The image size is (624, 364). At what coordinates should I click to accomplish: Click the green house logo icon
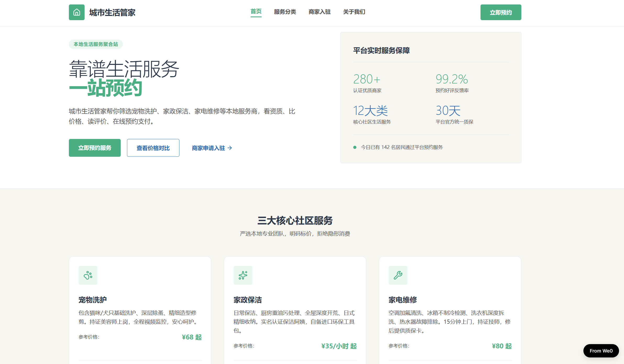coord(76,12)
